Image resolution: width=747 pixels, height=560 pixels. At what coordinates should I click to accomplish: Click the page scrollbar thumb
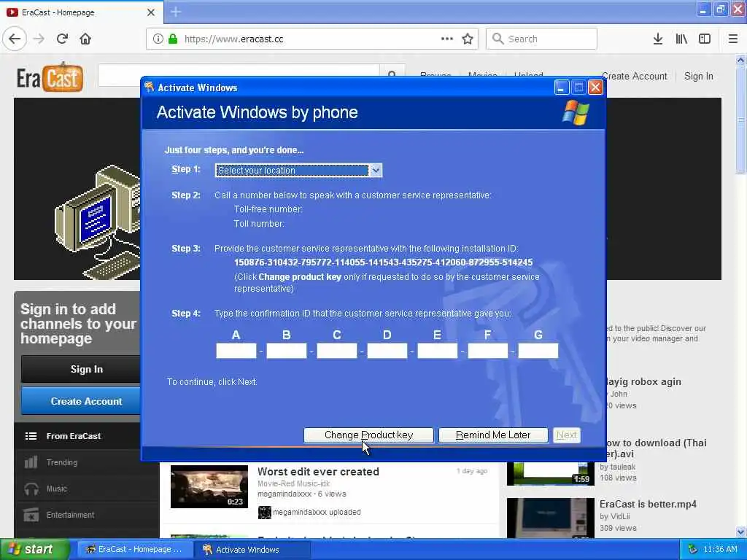pyautogui.click(x=741, y=120)
